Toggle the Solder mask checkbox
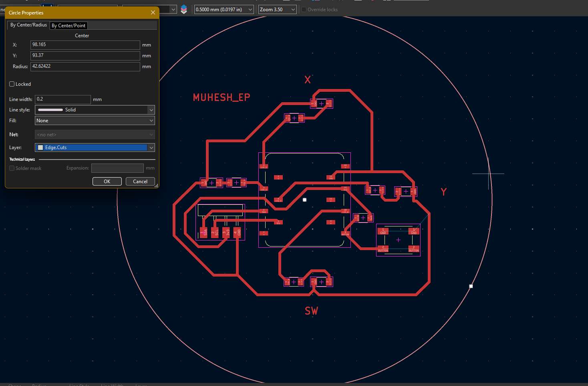Image resolution: width=588 pixels, height=386 pixels. (x=12, y=168)
